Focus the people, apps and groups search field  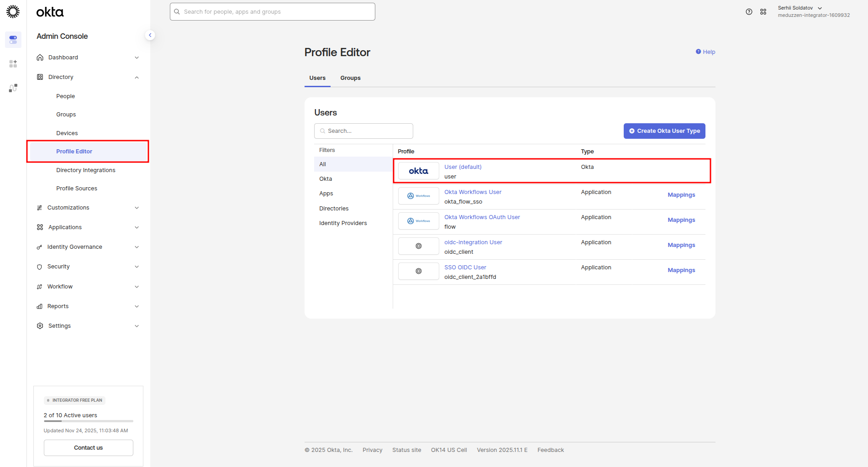pos(273,12)
